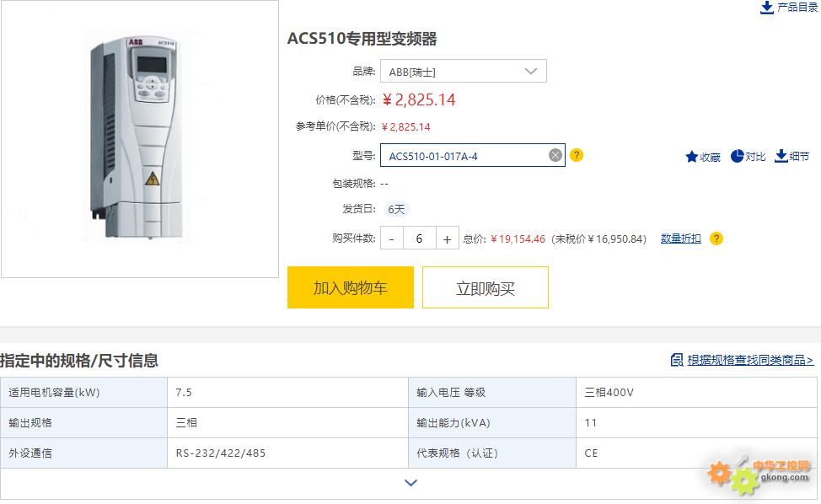Screen dimensions: 821x504
Task: Click the 6天 delivery day tag
Action: 396,209
